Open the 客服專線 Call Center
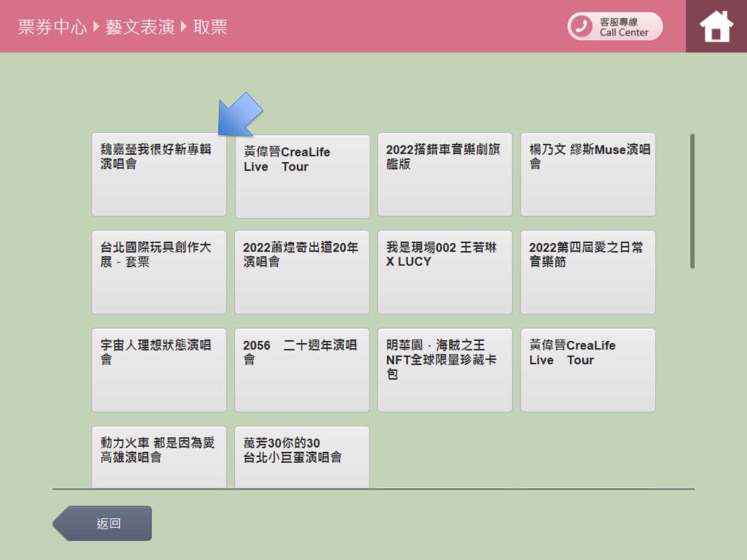Viewport: 747px width, 560px height. [x=615, y=26]
